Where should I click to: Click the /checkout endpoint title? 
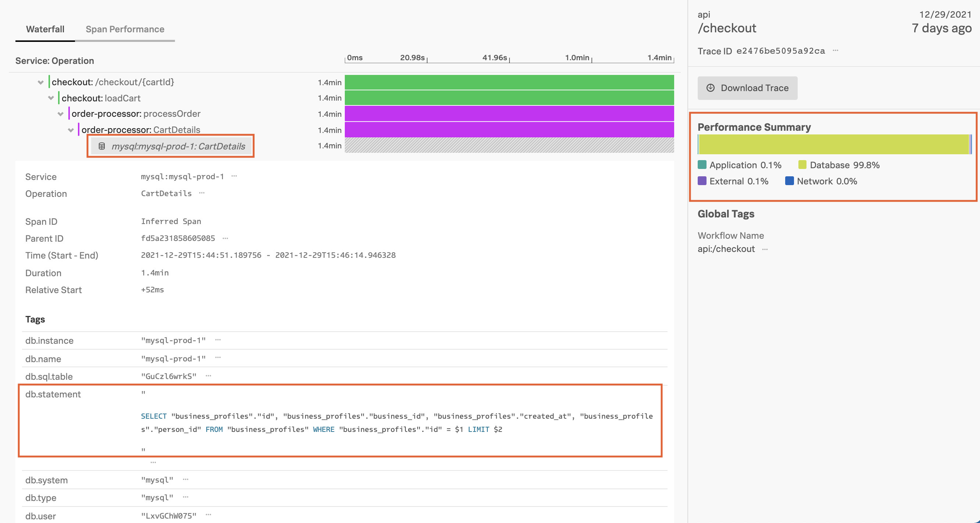(x=727, y=28)
